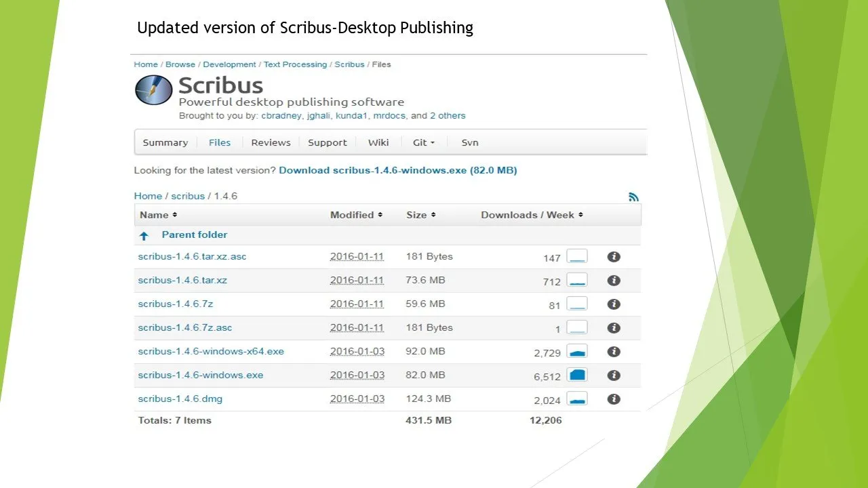The image size is (868, 488).
Task: Download the file scribus-1.4.6.tar.xz
Action: click(182, 280)
